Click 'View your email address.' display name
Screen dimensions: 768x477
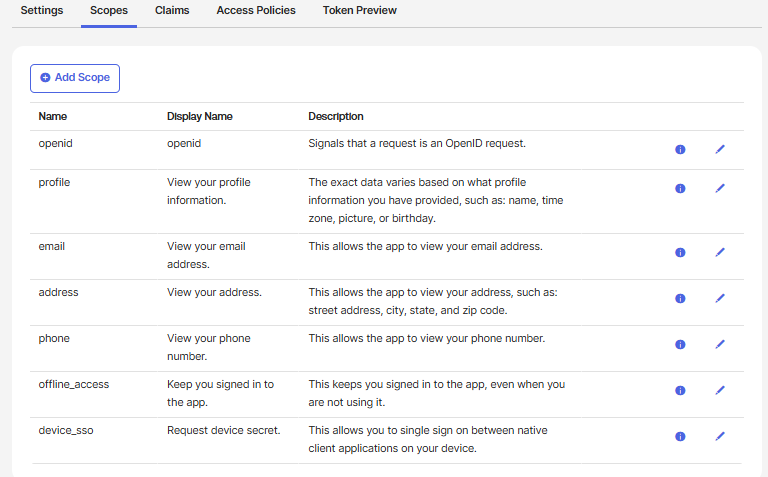(x=206, y=255)
